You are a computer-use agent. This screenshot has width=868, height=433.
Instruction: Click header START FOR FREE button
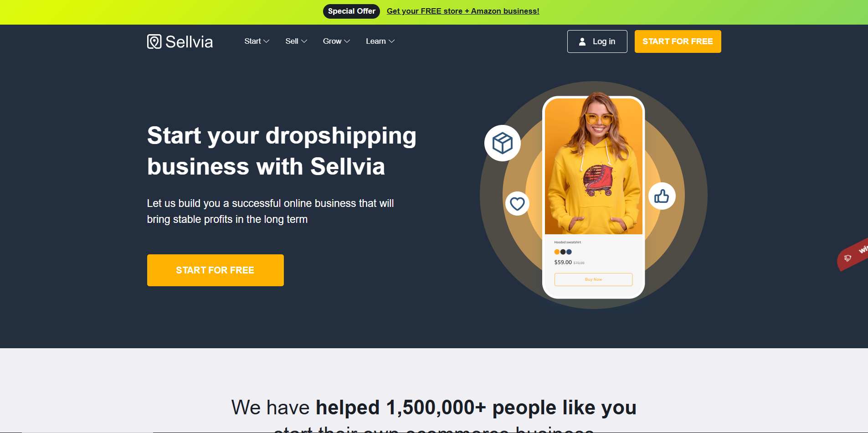678,41
